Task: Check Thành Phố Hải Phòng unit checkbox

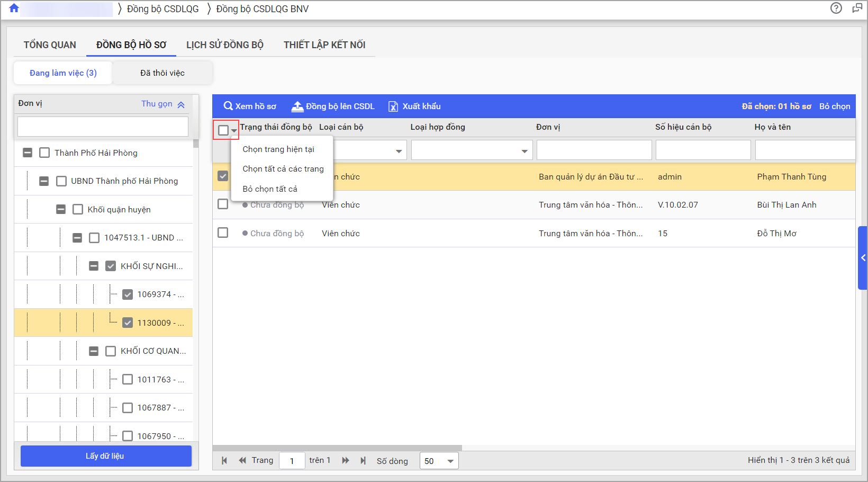Action: point(44,153)
